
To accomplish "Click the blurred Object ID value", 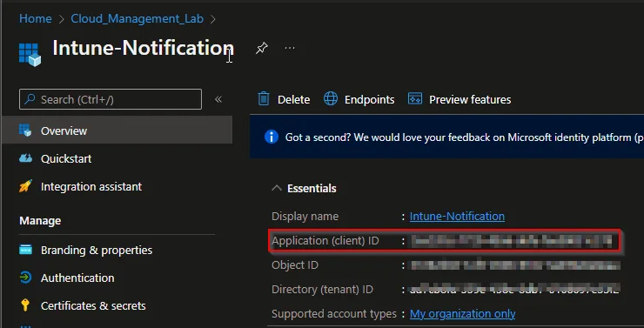I will (515, 265).
